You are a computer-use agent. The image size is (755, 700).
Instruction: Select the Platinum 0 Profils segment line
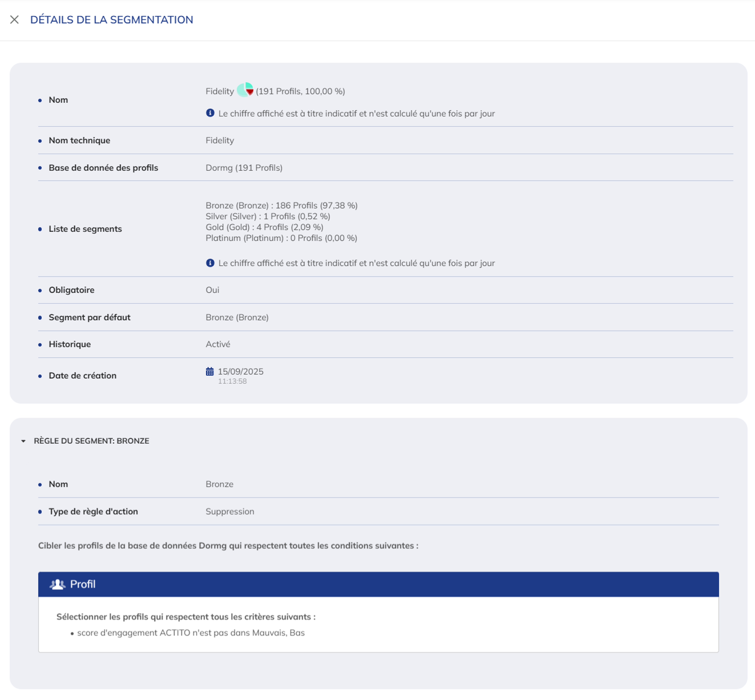(x=281, y=238)
